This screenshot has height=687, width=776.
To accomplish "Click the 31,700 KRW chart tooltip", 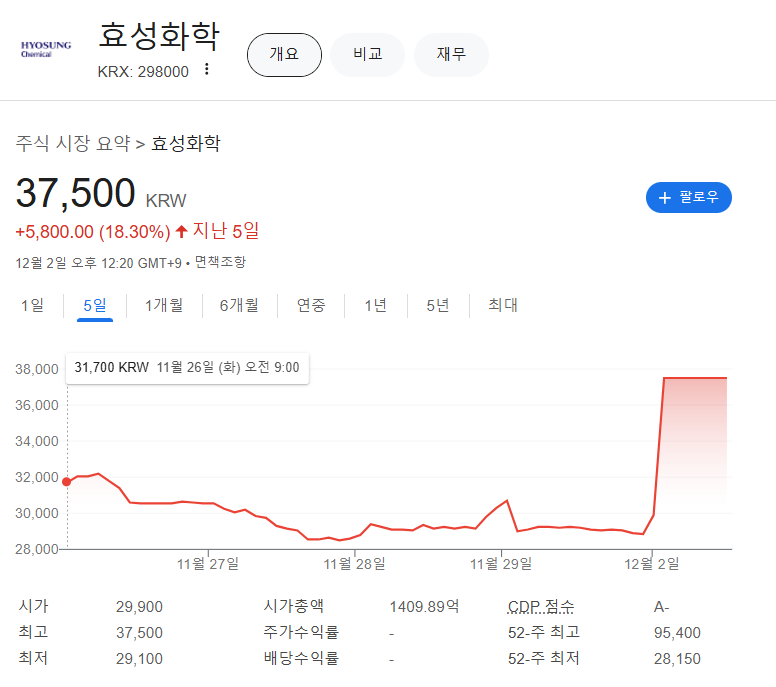I will point(187,368).
